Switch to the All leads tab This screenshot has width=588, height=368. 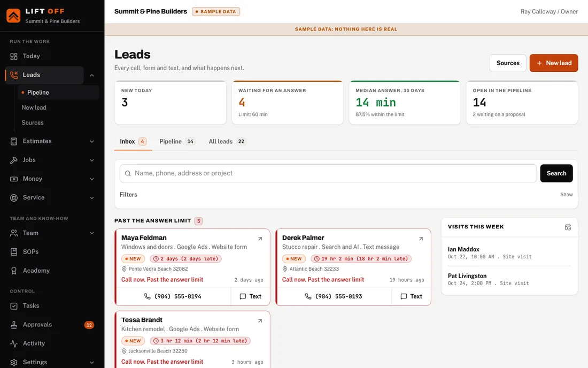(227, 141)
